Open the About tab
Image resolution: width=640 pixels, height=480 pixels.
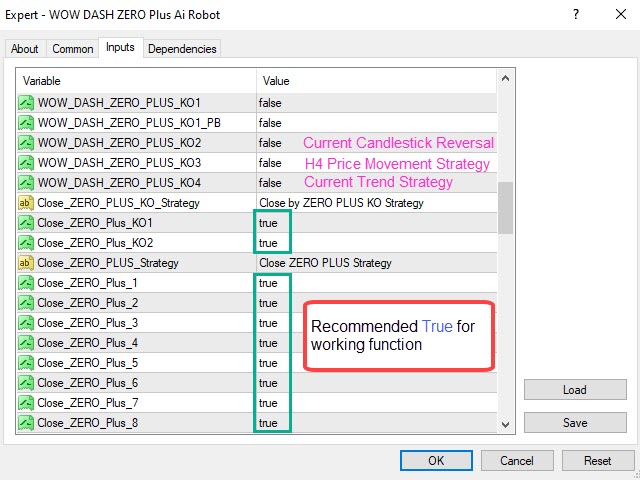[x=24, y=49]
